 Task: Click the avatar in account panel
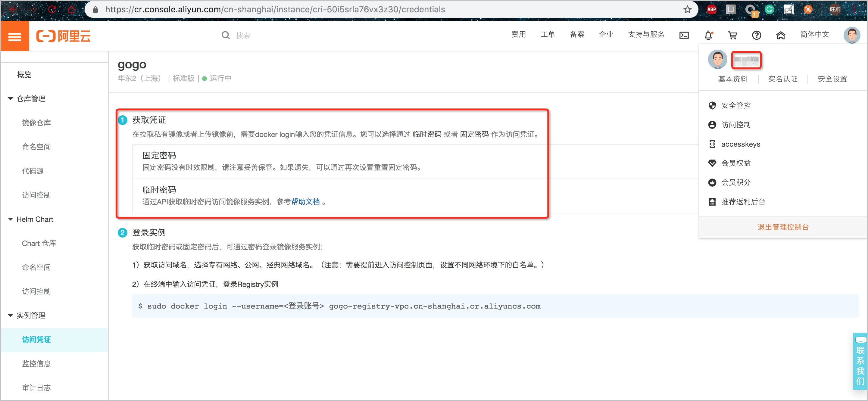[x=717, y=60]
